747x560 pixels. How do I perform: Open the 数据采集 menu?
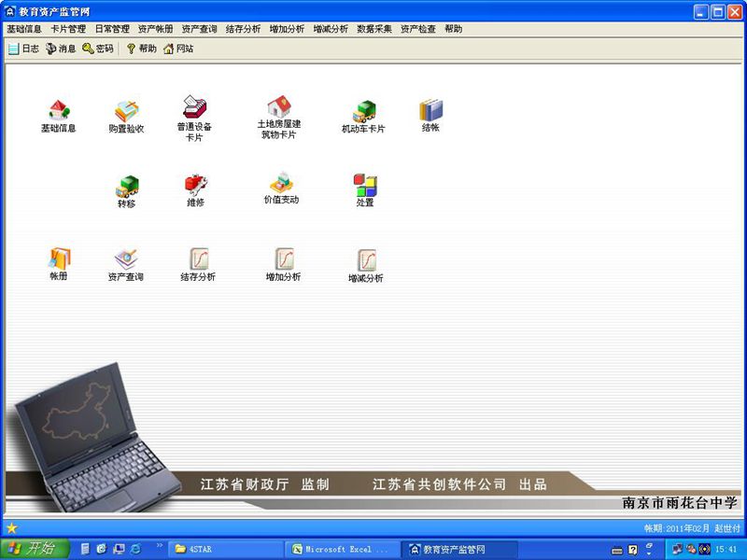[x=374, y=29]
